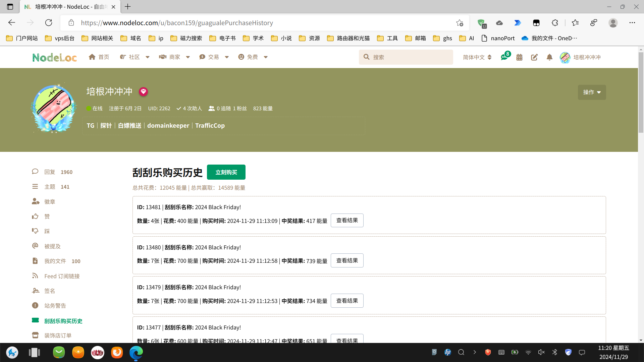
Task: Click the pink gem badge beside username
Action: pos(143,92)
